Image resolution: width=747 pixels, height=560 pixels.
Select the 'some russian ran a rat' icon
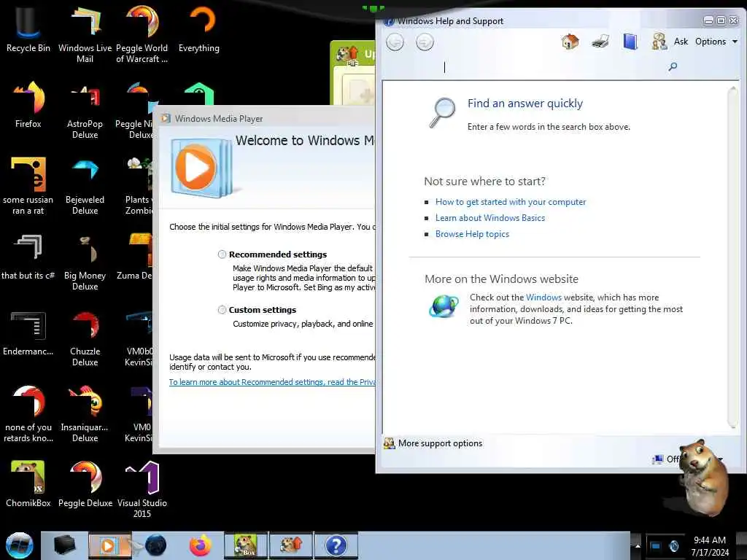(28, 186)
